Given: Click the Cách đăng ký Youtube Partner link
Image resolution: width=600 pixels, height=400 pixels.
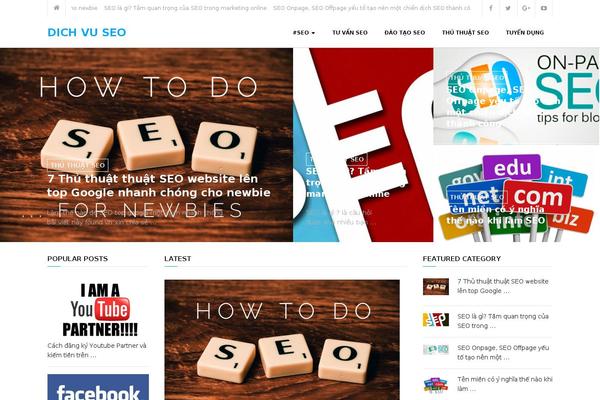Looking at the screenshot, I should click(x=97, y=350).
